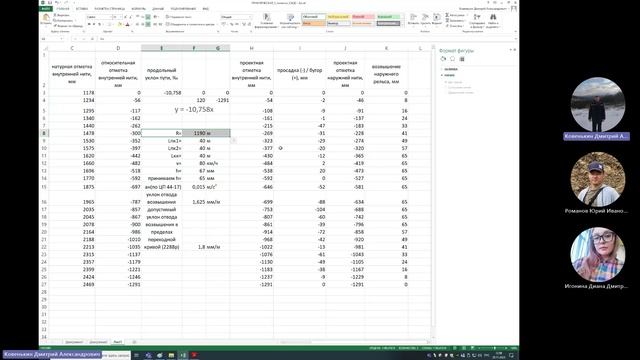Click the insert function fx icon
This screenshot has height=360, width=640.
[x=92, y=39]
